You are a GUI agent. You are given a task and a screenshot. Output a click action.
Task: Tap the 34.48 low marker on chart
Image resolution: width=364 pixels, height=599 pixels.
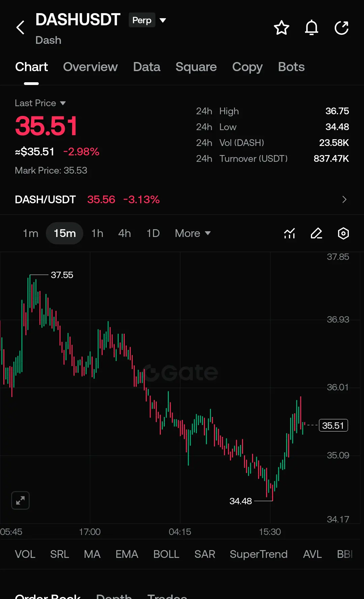pyautogui.click(x=240, y=501)
